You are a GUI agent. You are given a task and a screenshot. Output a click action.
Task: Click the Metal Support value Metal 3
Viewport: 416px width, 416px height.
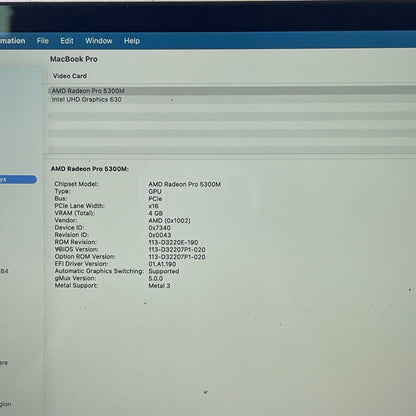pos(159,286)
